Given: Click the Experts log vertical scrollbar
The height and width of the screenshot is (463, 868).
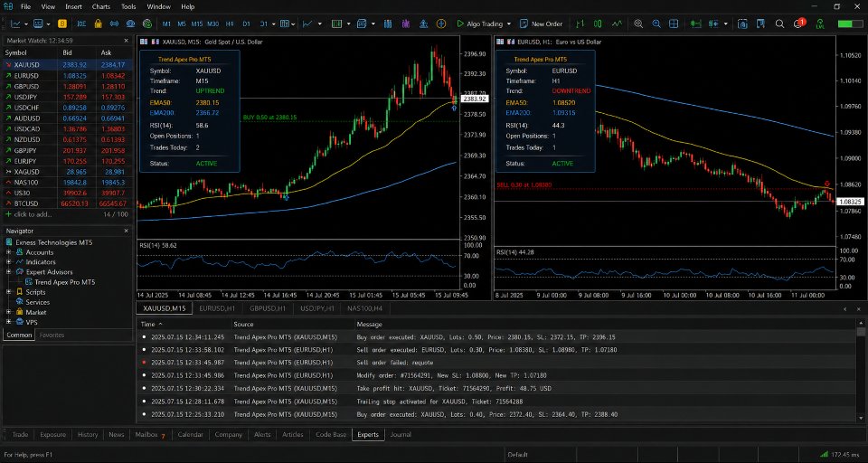Looking at the screenshot, I should tap(861, 371).
